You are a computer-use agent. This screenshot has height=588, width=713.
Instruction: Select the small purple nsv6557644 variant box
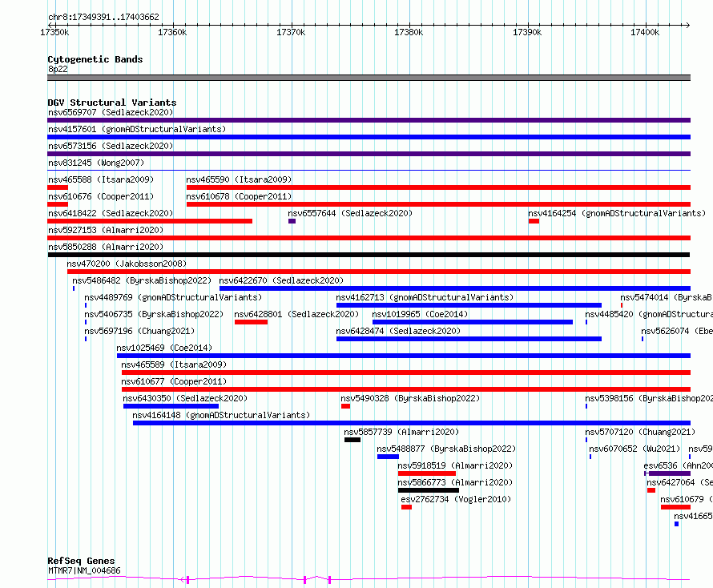(x=292, y=221)
